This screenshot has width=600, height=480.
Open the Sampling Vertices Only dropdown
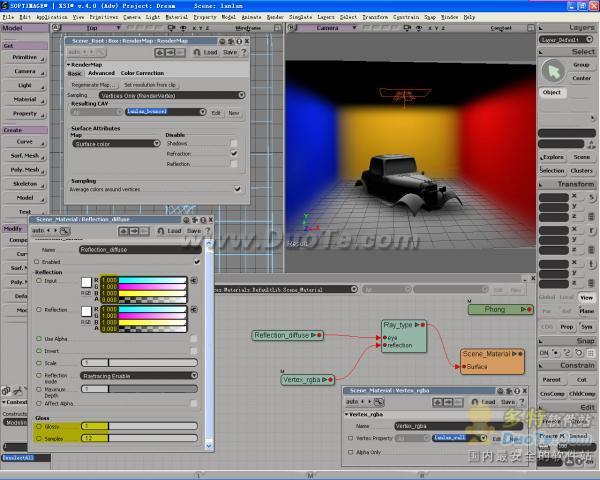click(x=175, y=95)
